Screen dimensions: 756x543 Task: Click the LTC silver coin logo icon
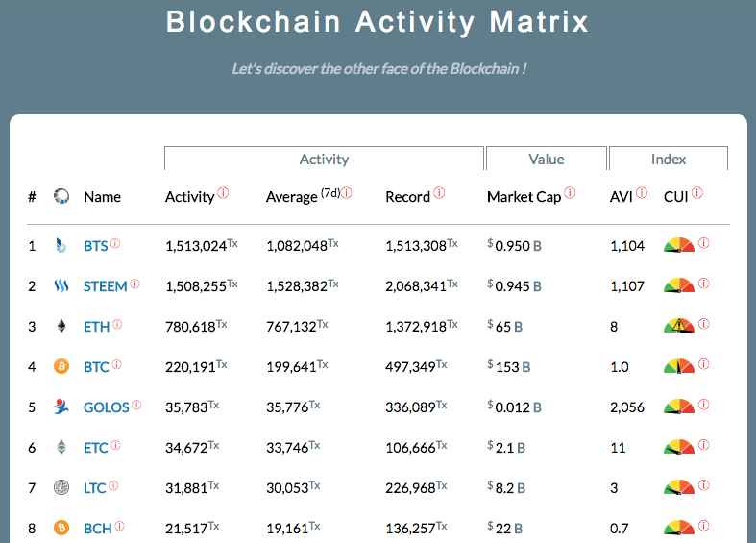tap(61, 487)
